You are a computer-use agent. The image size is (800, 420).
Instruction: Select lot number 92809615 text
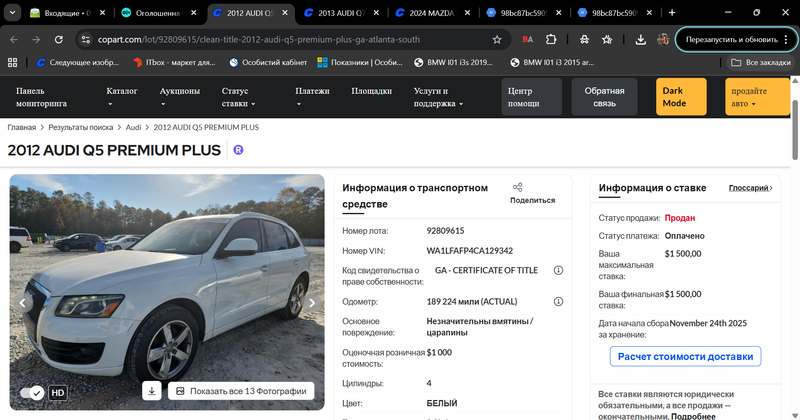point(445,231)
